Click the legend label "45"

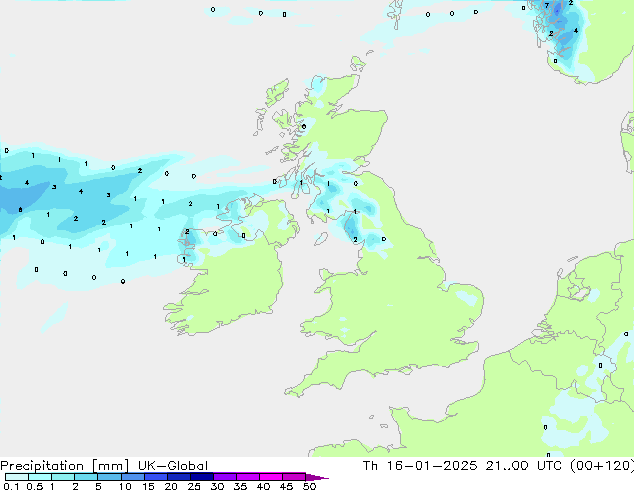[x=286, y=486]
